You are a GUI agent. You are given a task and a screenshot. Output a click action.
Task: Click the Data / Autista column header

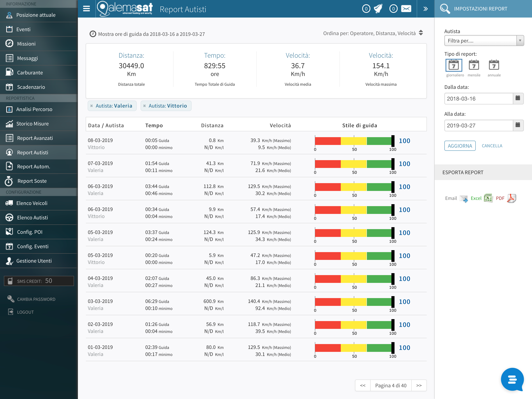106,125
